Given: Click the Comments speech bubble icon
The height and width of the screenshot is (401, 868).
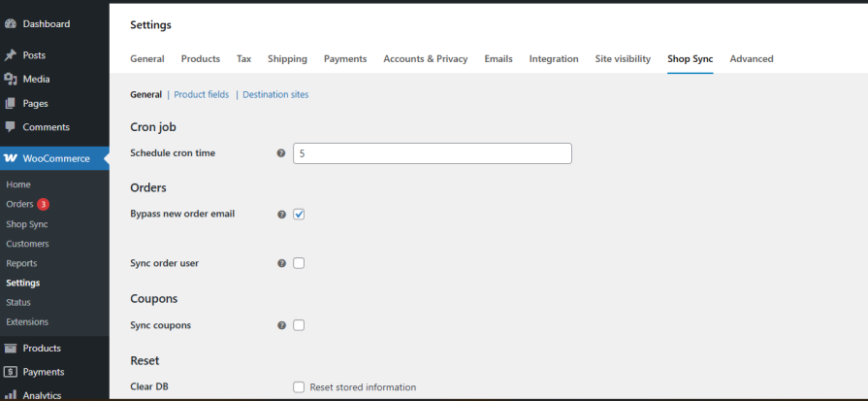Looking at the screenshot, I should point(11,127).
